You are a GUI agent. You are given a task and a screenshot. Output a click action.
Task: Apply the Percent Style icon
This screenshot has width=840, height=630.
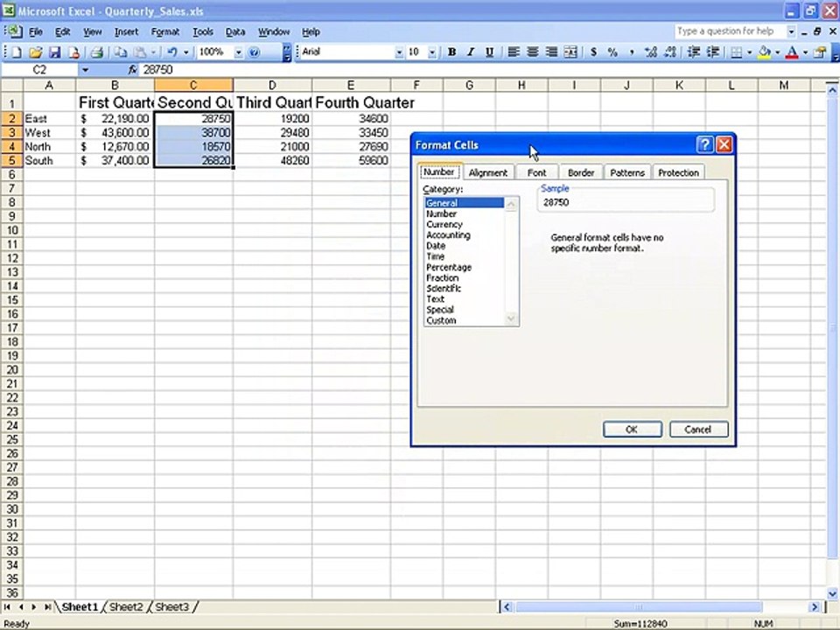pyautogui.click(x=612, y=52)
